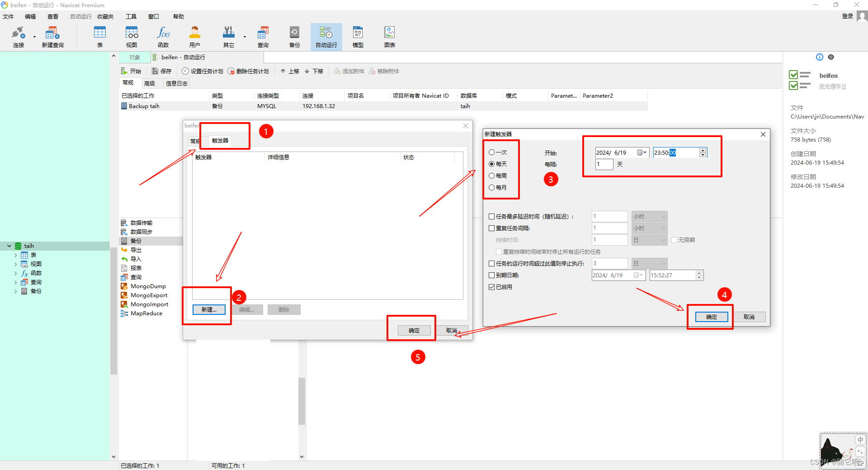Collapse the taih database tree node
868x470 pixels.
point(9,246)
